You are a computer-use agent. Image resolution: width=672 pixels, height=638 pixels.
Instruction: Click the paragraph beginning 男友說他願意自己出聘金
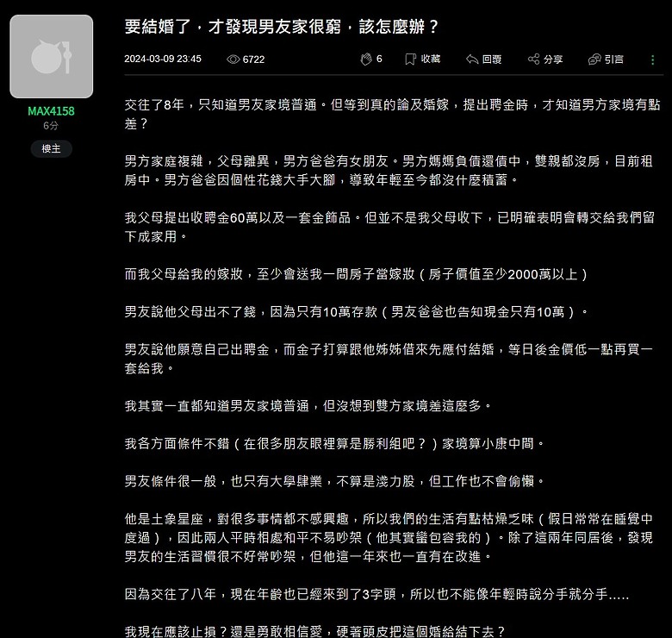point(389,359)
